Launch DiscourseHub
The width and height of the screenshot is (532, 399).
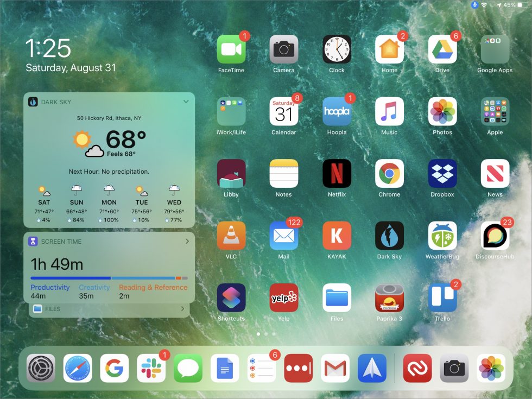tap(495, 236)
